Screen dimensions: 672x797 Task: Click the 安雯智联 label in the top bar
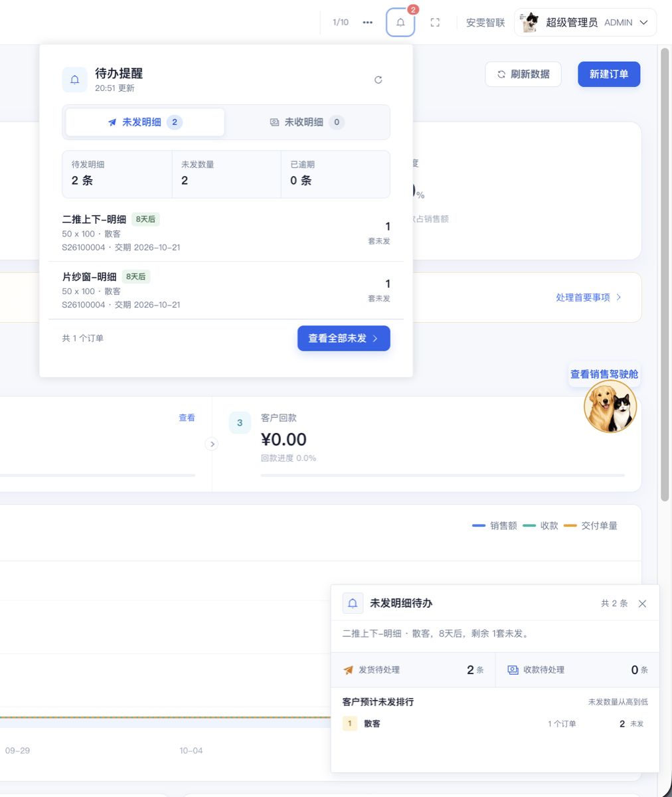(x=485, y=23)
